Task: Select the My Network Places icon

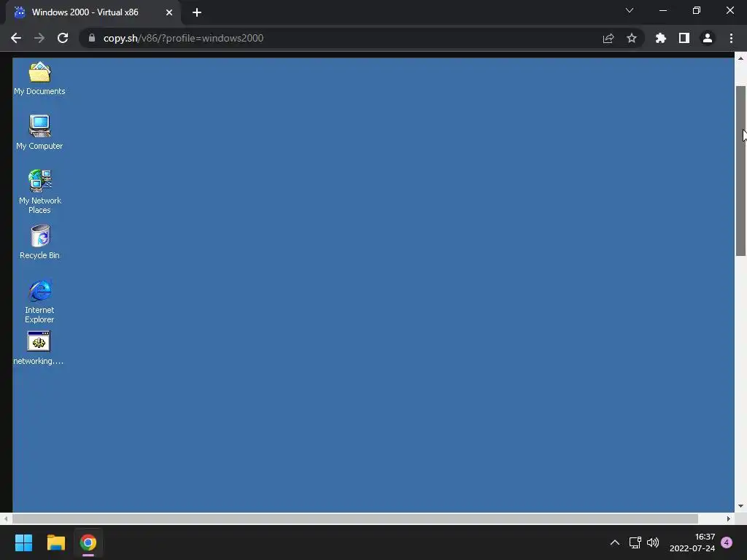Action: pyautogui.click(x=39, y=192)
